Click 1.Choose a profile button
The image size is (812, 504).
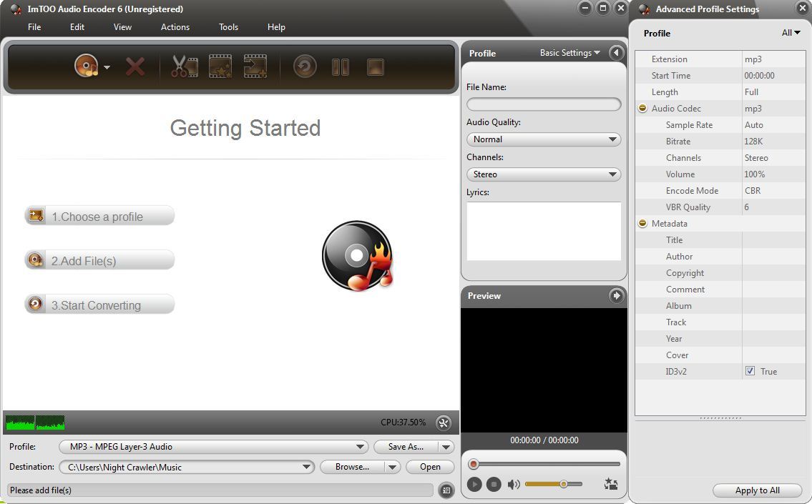click(x=99, y=217)
